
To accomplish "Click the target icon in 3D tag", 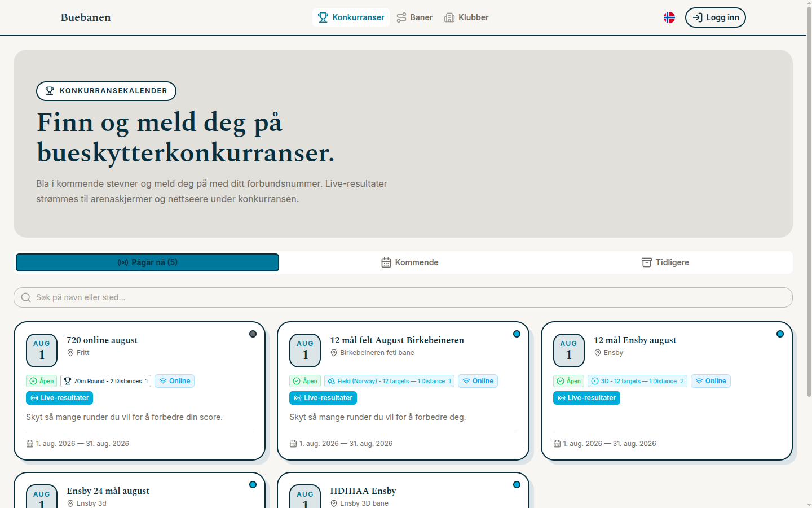I will click(595, 381).
